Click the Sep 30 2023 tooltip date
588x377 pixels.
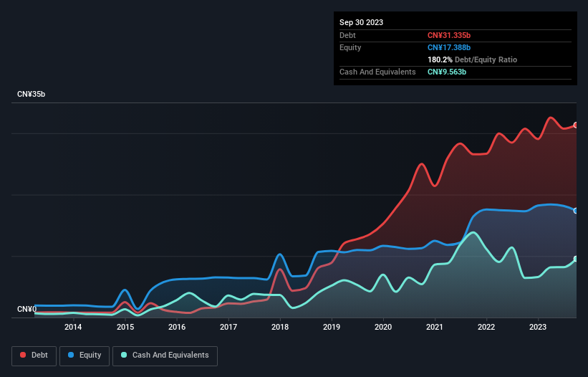361,22
